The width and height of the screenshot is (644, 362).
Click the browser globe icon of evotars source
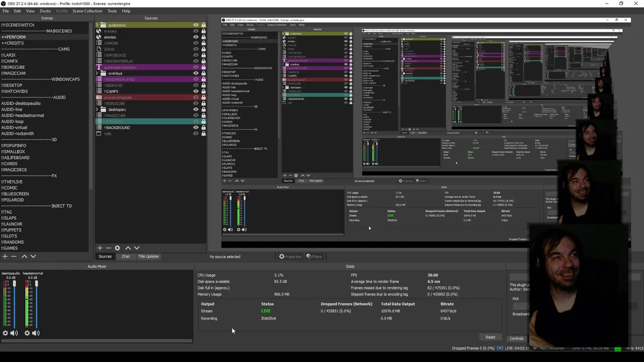pyautogui.click(x=99, y=31)
